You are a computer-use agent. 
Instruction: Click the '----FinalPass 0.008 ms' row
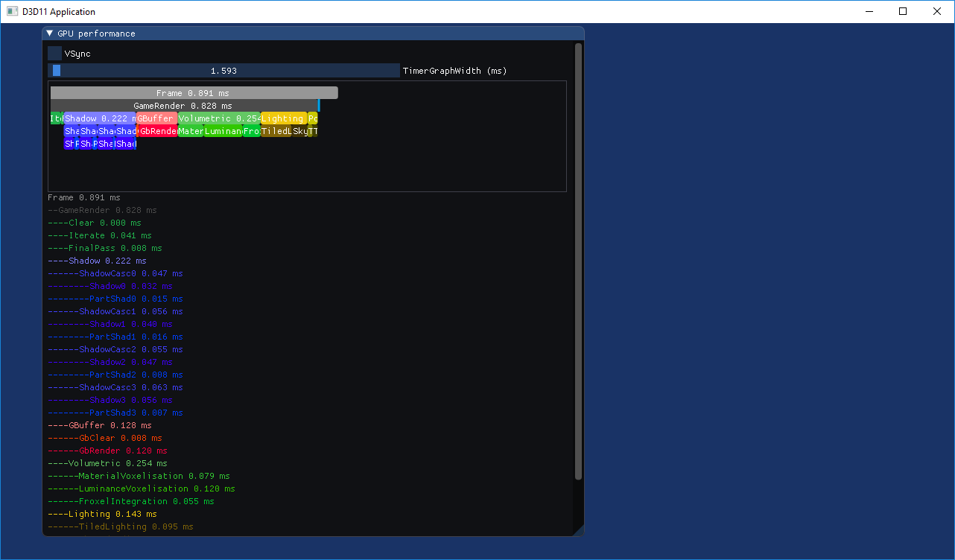(105, 248)
